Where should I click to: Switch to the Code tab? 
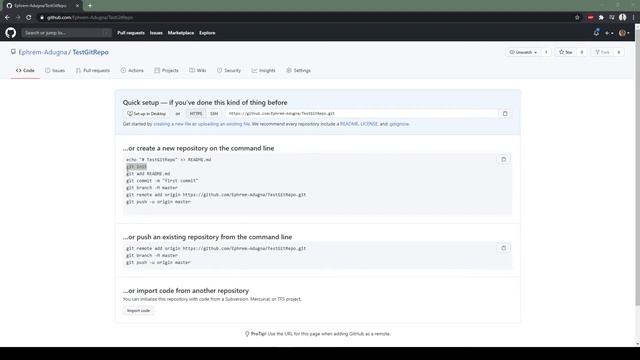(25, 71)
